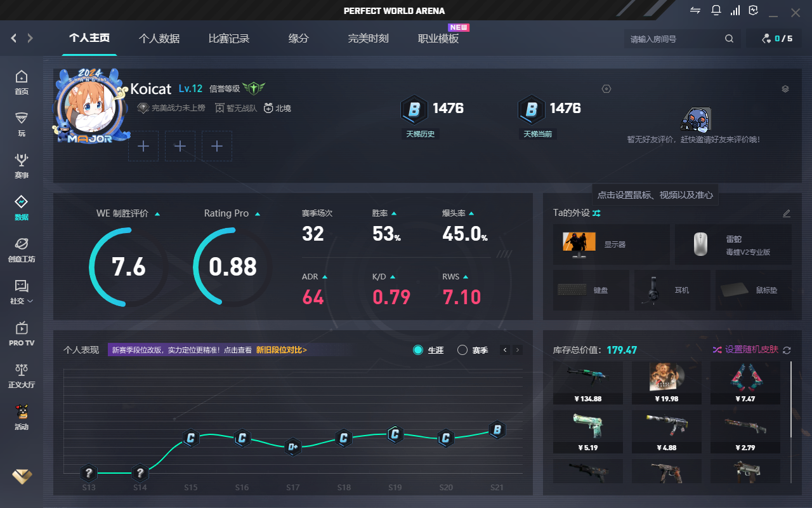Select the 赛季 season radio button
This screenshot has height=508, width=812.
pos(462,350)
